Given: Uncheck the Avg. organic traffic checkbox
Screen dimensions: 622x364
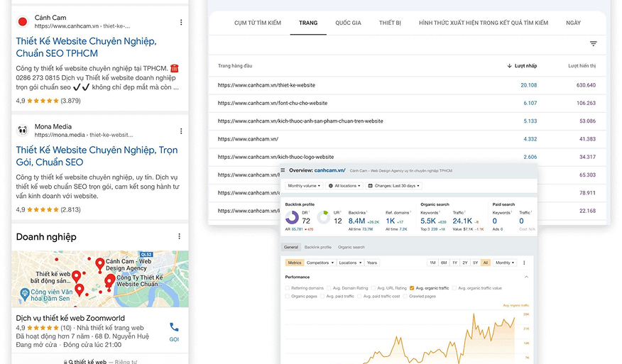Looking at the screenshot, I should click(412, 288).
